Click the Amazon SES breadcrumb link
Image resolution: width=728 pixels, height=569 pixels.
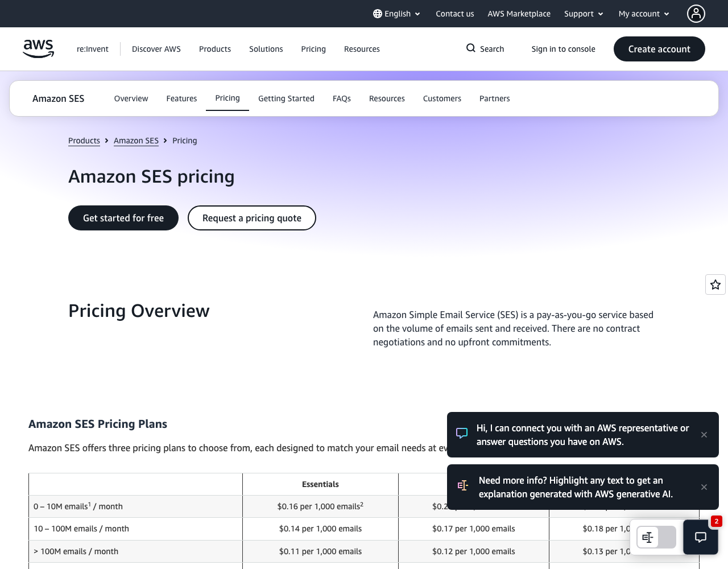(x=136, y=141)
